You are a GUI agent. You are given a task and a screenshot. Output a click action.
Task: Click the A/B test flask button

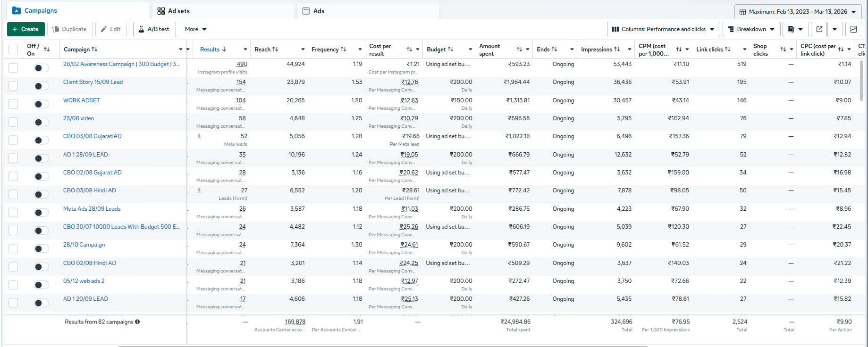(154, 29)
